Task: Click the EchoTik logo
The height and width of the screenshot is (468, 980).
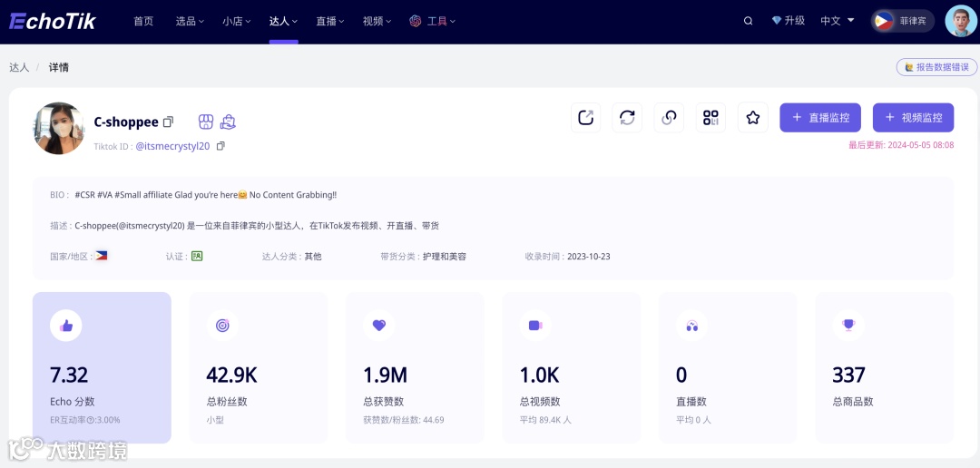Action: (x=53, y=21)
